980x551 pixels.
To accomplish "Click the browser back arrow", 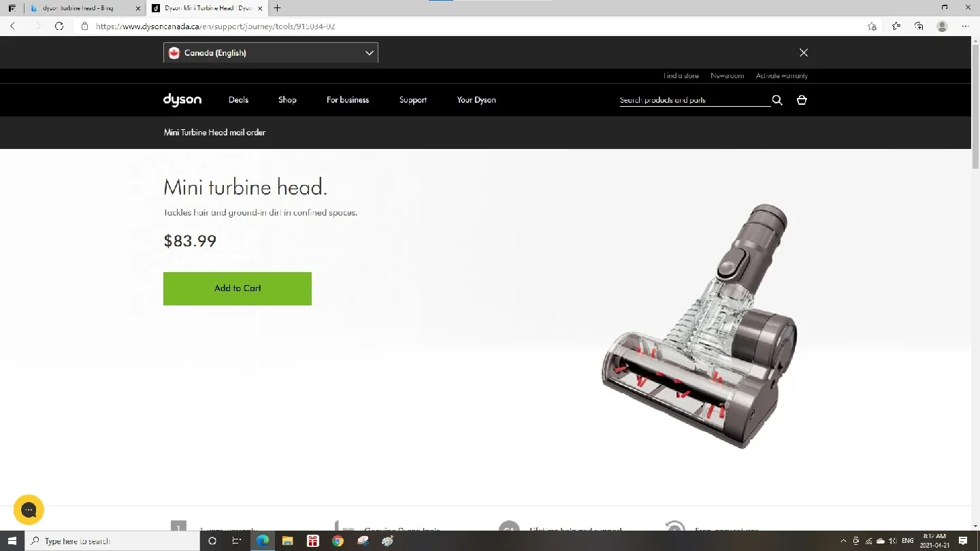I will coord(13,26).
